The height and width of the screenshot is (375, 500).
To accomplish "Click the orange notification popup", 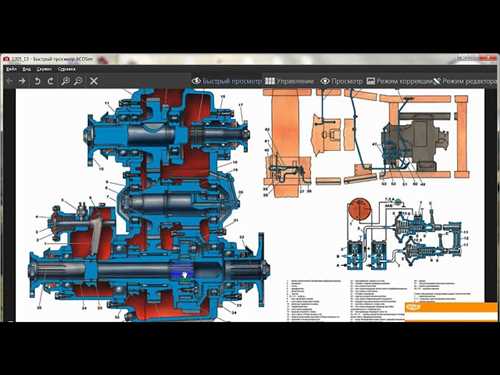I will coord(451,312).
